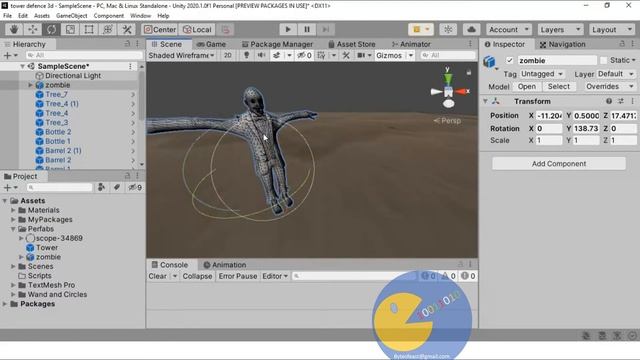This screenshot has width=640, height=360.
Task: Select the Rect tool
Action: click(89, 29)
